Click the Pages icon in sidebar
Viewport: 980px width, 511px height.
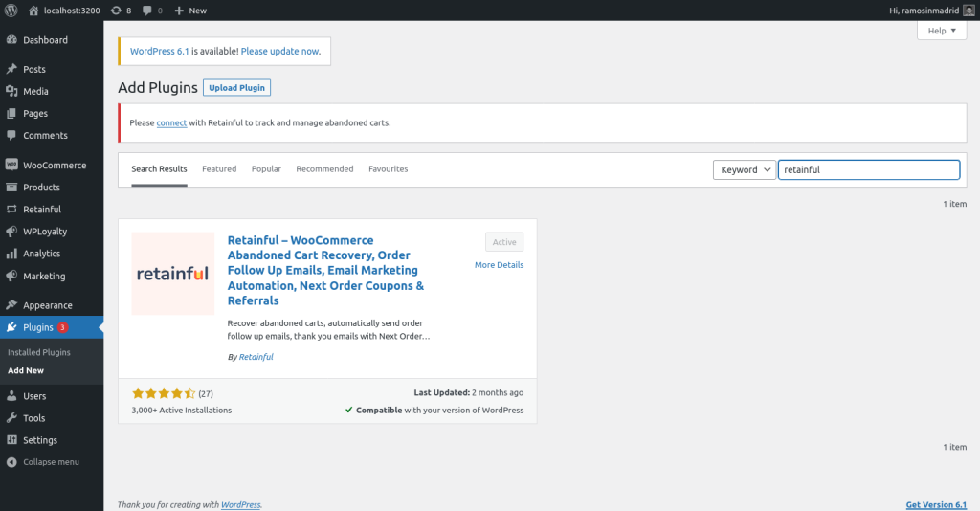[11, 113]
